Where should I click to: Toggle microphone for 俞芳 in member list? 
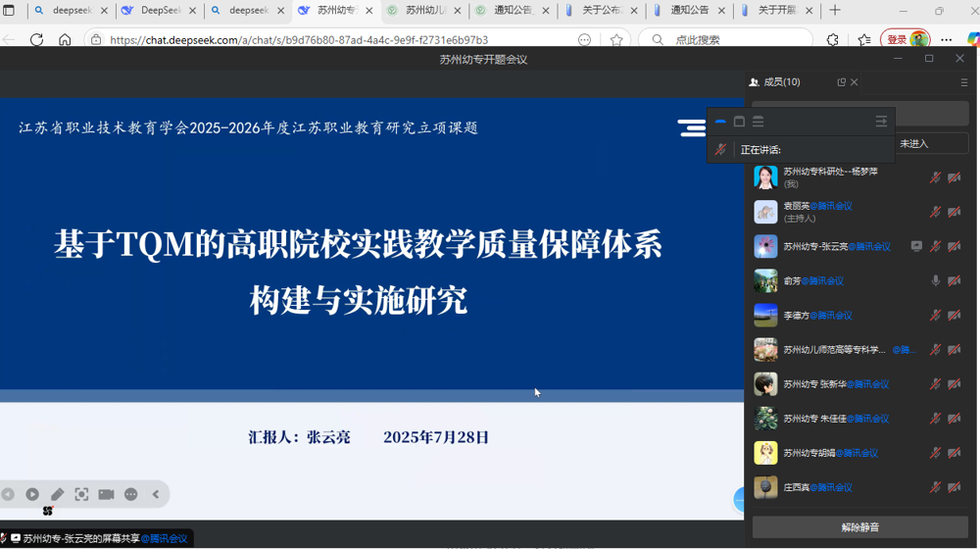pyautogui.click(x=935, y=281)
